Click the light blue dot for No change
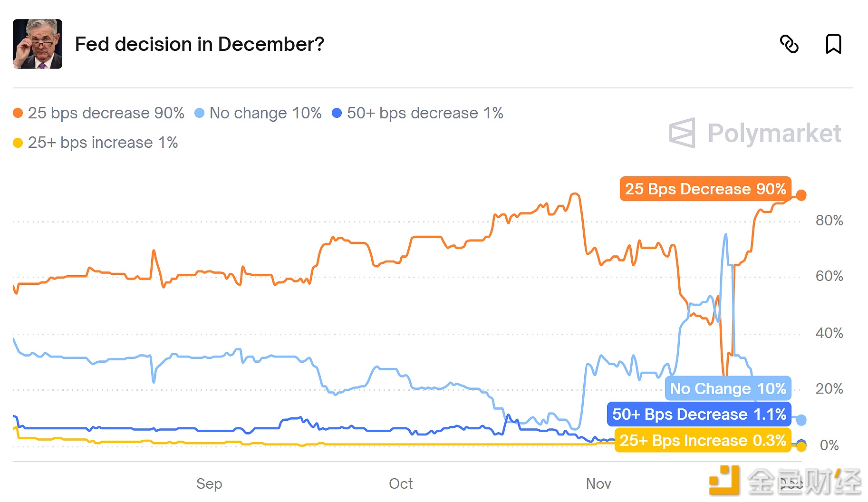The image size is (868, 502). 199,113
